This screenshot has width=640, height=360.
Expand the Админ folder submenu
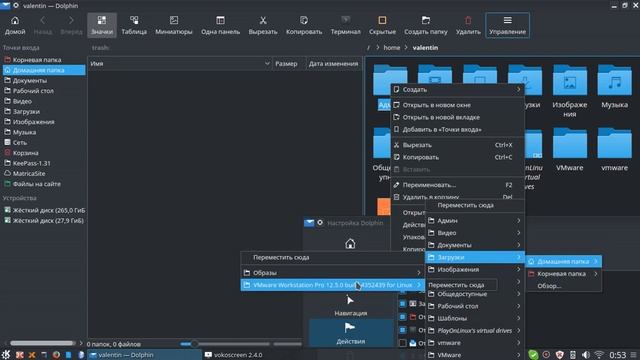pyautogui.click(x=475, y=220)
